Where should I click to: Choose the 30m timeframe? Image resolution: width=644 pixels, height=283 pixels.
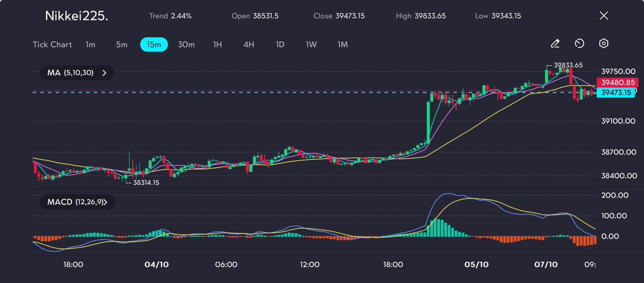coord(186,44)
